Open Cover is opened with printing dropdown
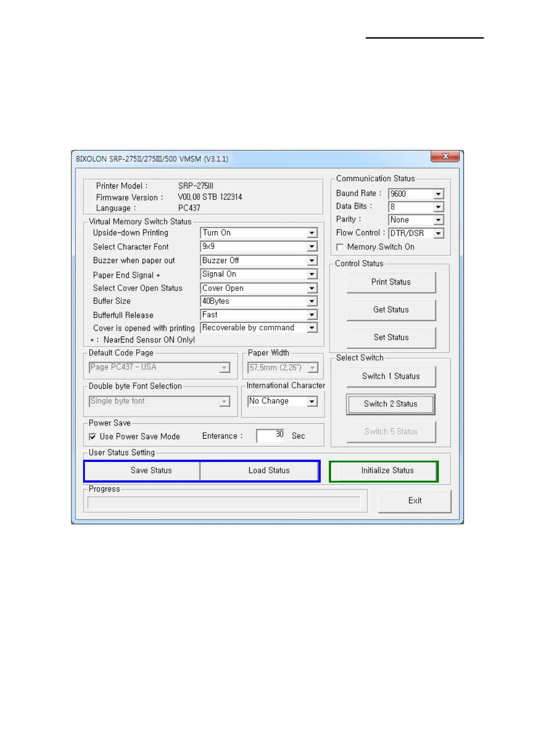535x756 pixels. (x=259, y=328)
